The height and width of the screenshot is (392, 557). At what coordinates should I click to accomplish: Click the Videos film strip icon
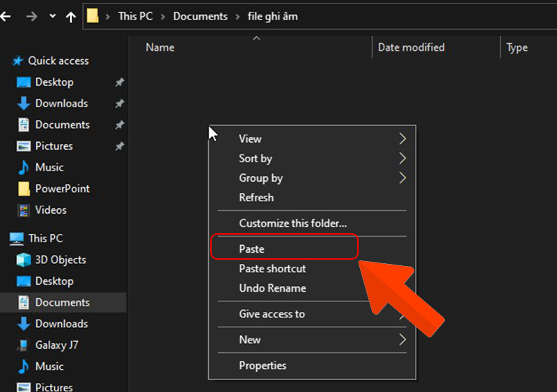[x=24, y=210]
